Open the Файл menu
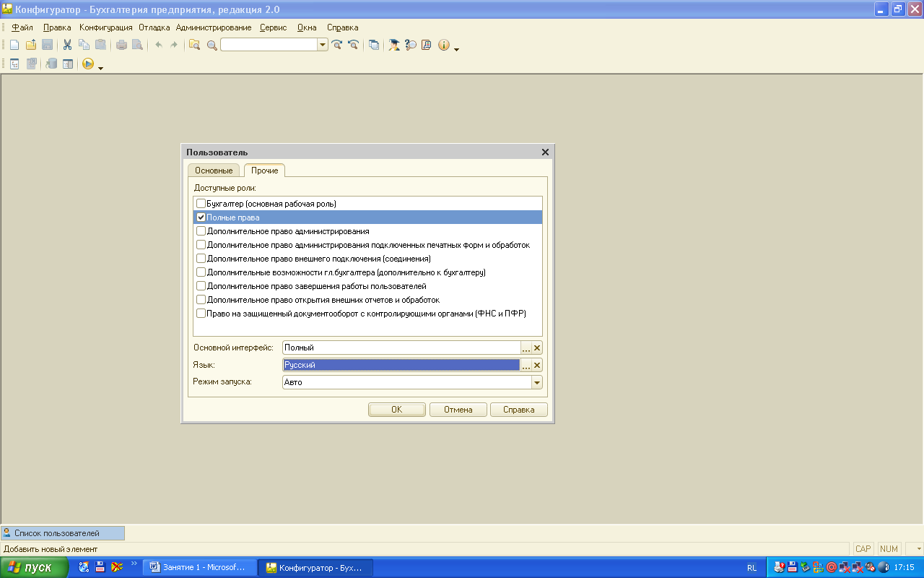Screen dimensions: 924x578 22,27
